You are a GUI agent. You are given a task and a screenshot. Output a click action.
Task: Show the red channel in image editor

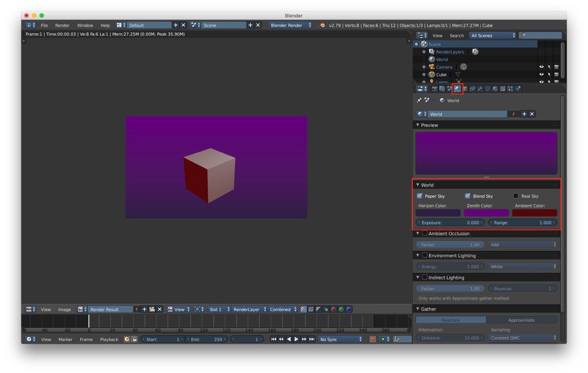pyautogui.click(x=334, y=309)
